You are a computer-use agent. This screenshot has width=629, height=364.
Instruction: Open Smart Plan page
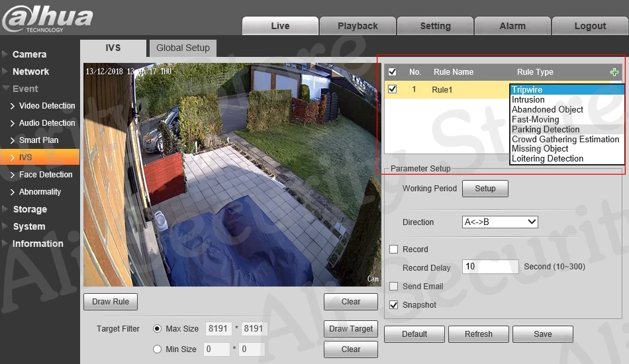coord(38,140)
